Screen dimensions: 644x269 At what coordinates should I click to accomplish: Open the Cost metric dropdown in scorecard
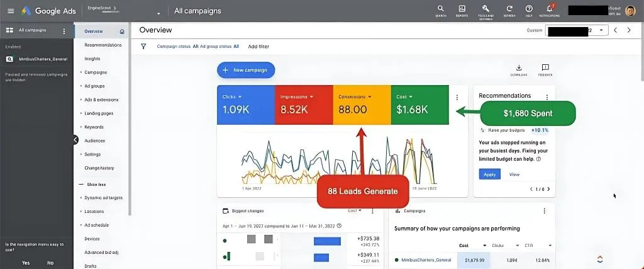tap(404, 96)
